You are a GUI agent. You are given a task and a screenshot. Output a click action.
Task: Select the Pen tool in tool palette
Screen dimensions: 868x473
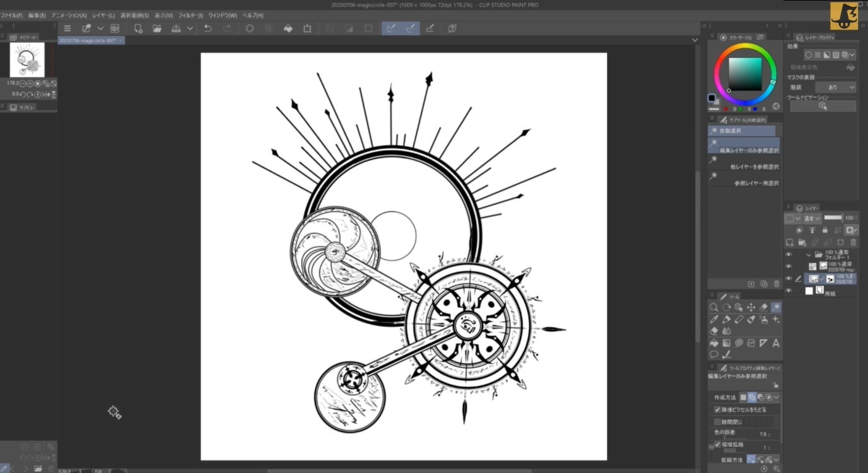(726, 319)
